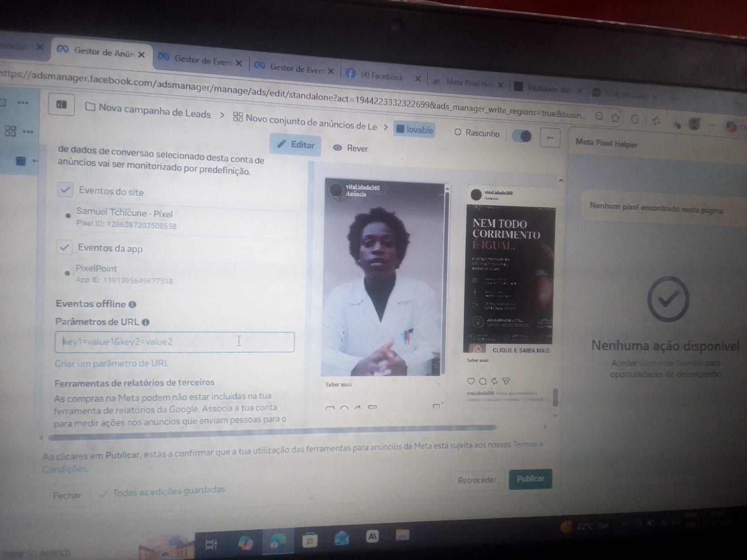The height and width of the screenshot is (560, 747).
Task: Click the Eventos offline info icon
Action: coord(132,305)
